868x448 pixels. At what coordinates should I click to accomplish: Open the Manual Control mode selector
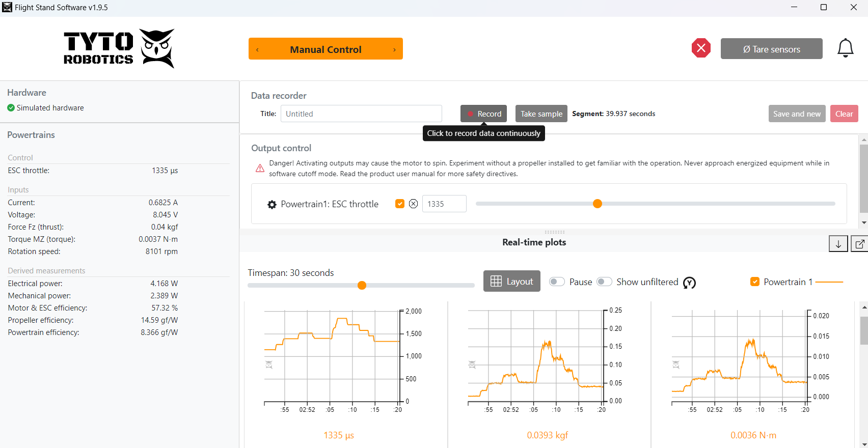pos(325,49)
